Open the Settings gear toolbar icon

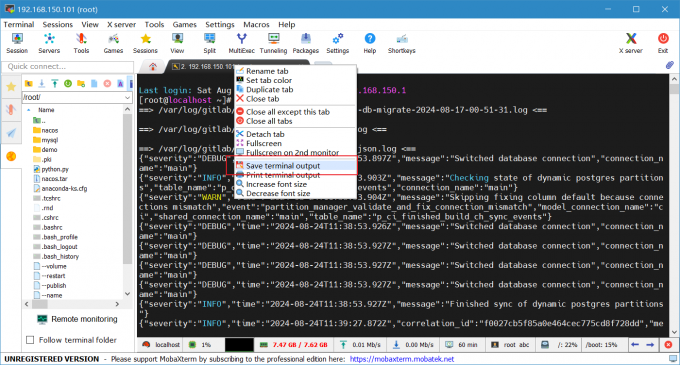(338, 43)
